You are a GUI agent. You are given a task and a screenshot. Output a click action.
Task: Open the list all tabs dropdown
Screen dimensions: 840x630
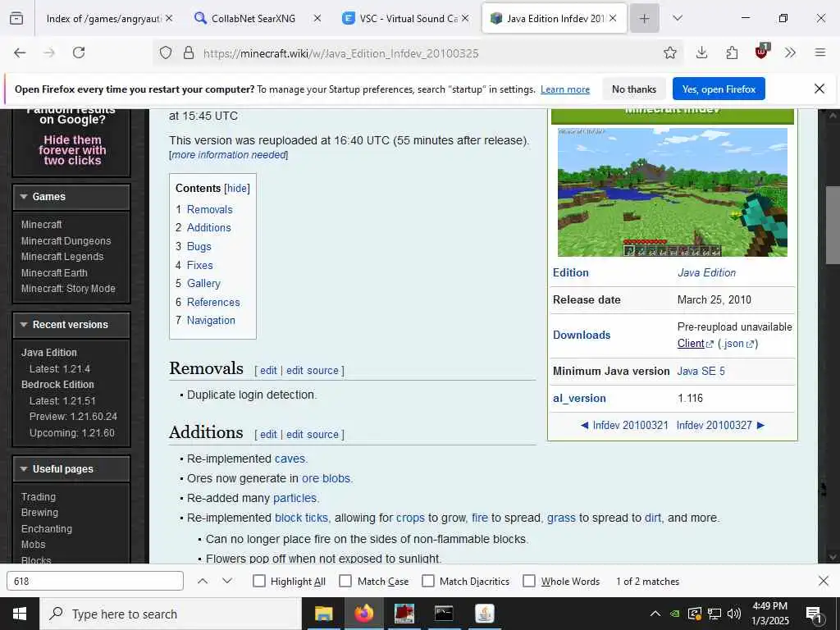point(677,19)
